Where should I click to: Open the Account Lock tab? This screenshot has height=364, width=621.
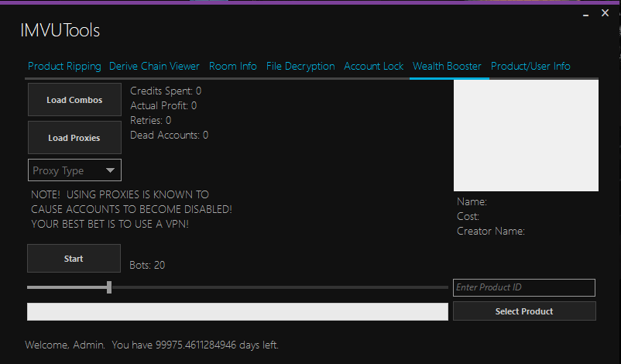tap(373, 66)
